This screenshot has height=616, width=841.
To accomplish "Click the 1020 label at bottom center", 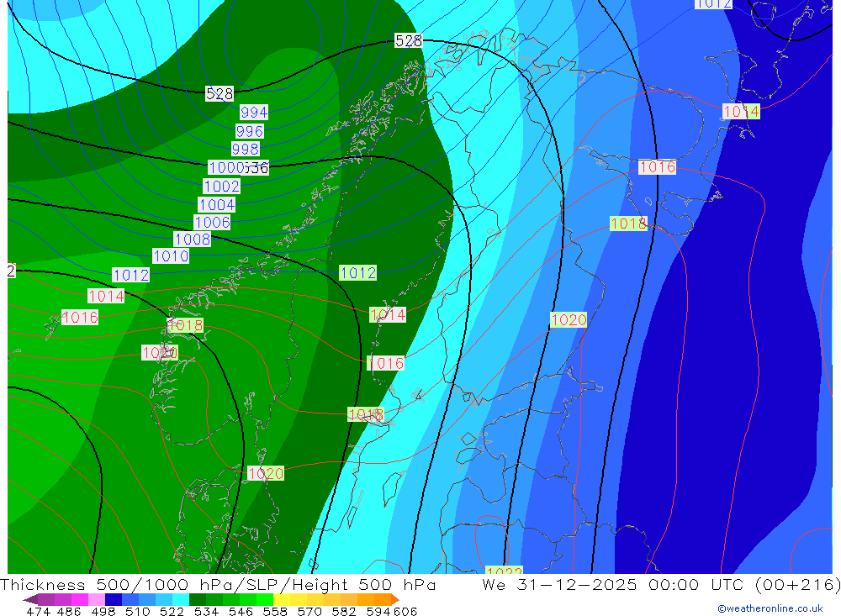I will click(266, 473).
